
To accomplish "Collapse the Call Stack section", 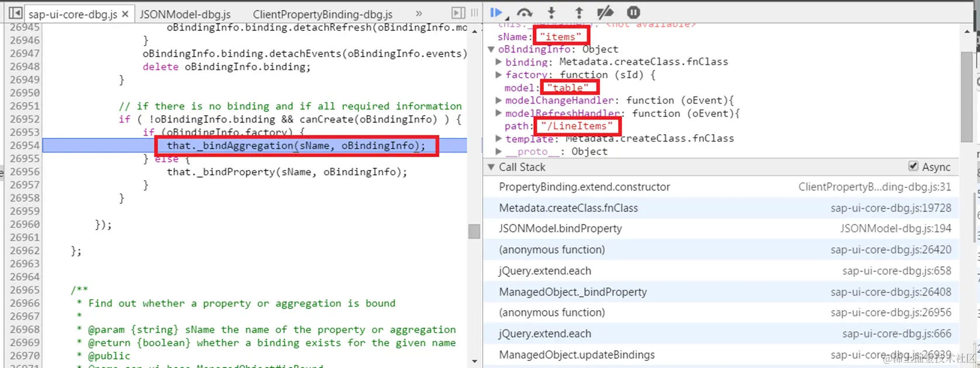I will point(491,167).
